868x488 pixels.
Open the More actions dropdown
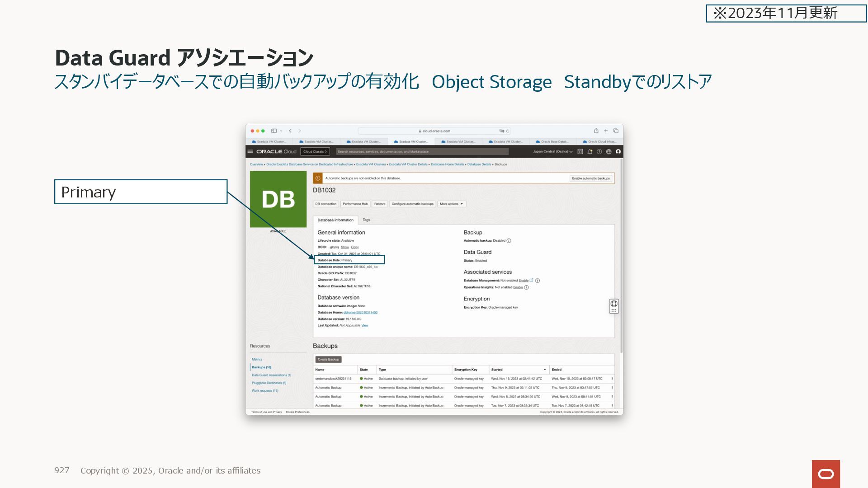coord(451,204)
